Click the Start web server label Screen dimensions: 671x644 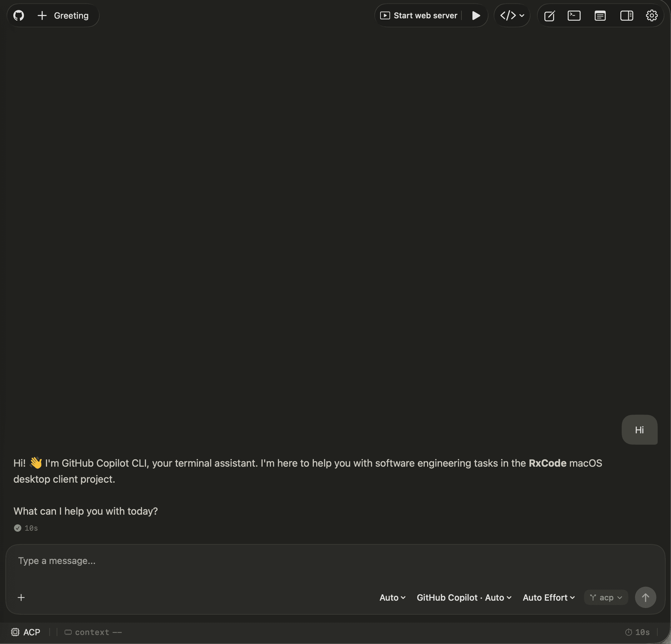[x=425, y=15]
